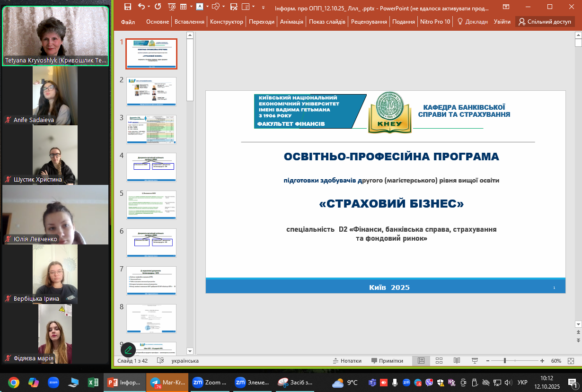Switch to the Анімація tab
This screenshot has height=392, width=582.
pos(292,22)
